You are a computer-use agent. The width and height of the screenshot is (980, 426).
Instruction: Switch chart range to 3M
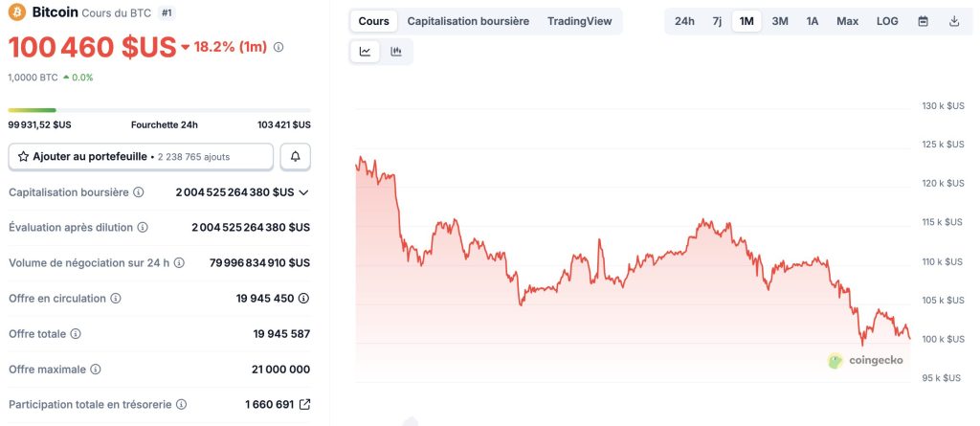[x=780, y=21]
